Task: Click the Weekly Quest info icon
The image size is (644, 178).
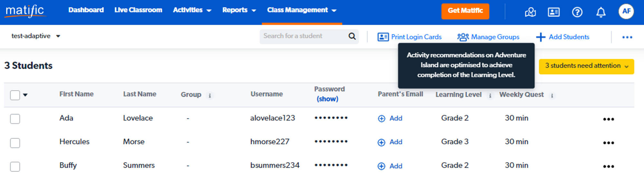Action: [x=552, y=95]
